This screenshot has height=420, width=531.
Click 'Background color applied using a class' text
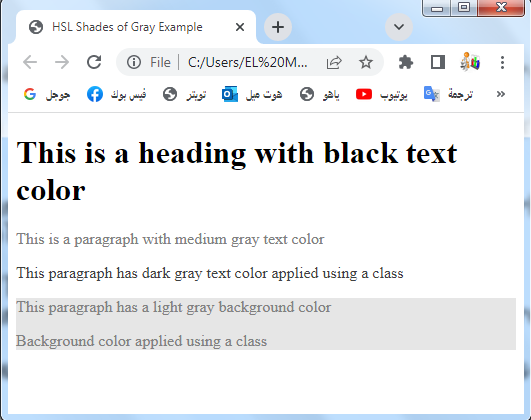coord(141,341)
